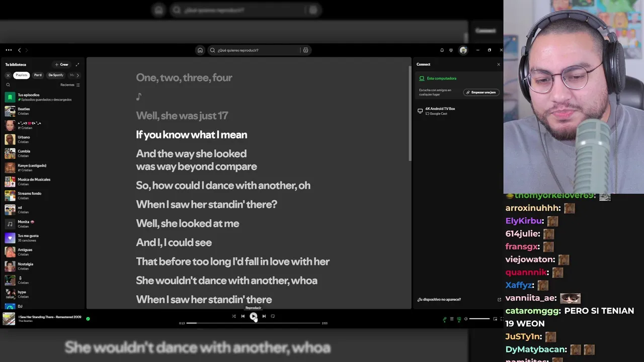Show more filter chips with right chevron
The height and width of the screenshot is (362, 644).
click(x=77, y=75)
